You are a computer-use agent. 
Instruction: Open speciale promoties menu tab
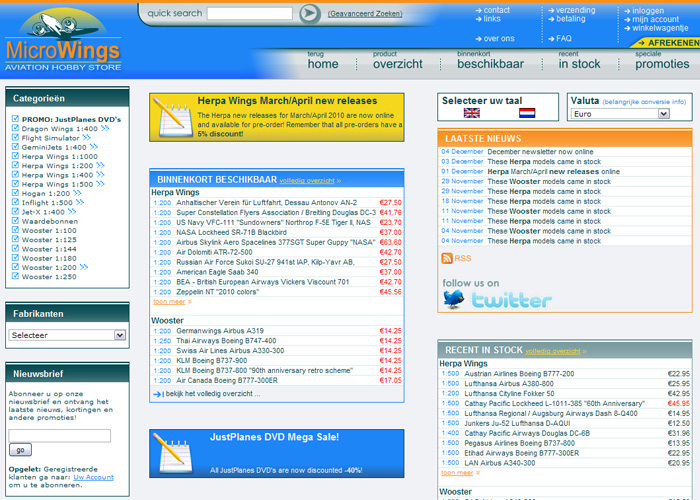[662, 60]
